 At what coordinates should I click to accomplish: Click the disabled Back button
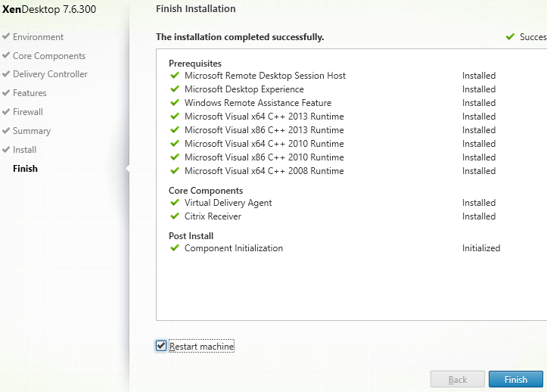457,379
